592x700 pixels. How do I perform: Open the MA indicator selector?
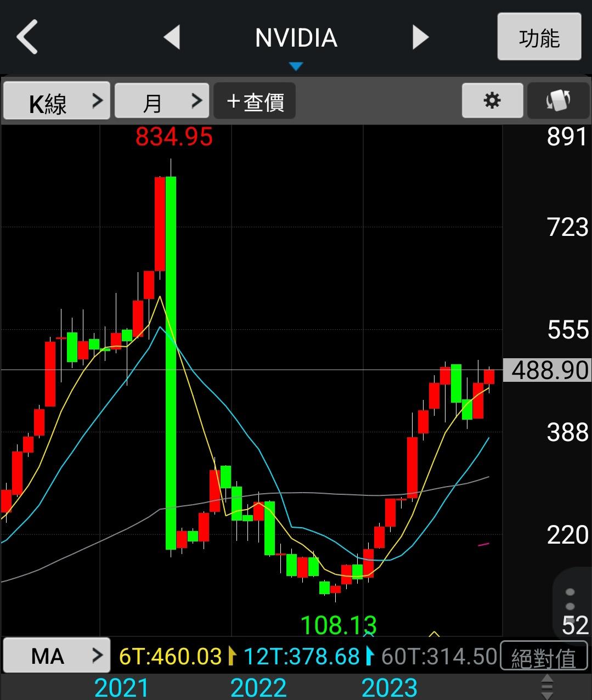point(57,656)
